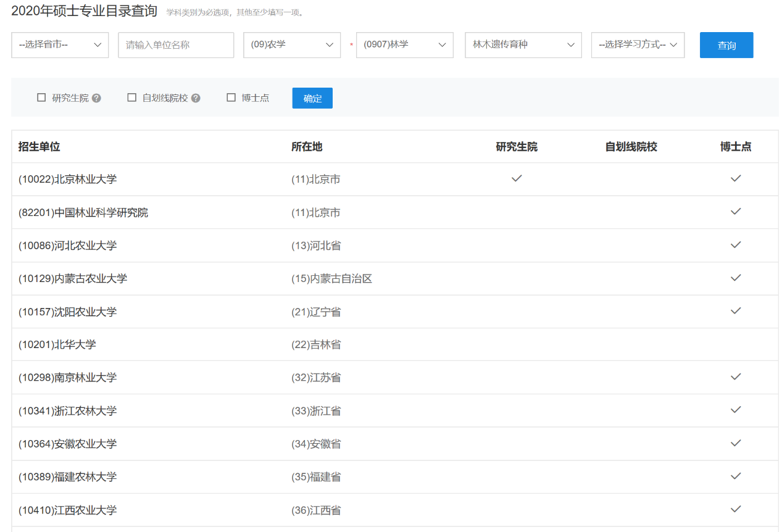Click the 2020年硕士专业目录查询 page title

(85, 10)
